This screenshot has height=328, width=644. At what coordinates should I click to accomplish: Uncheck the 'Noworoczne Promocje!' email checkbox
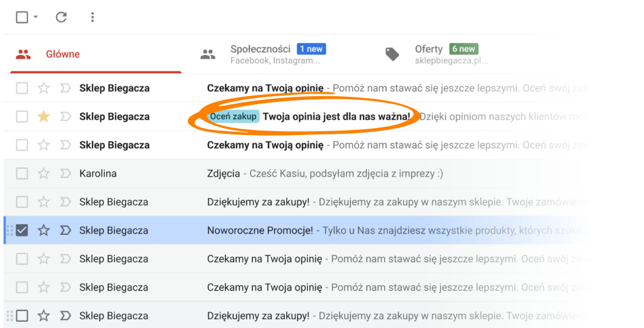22,230
